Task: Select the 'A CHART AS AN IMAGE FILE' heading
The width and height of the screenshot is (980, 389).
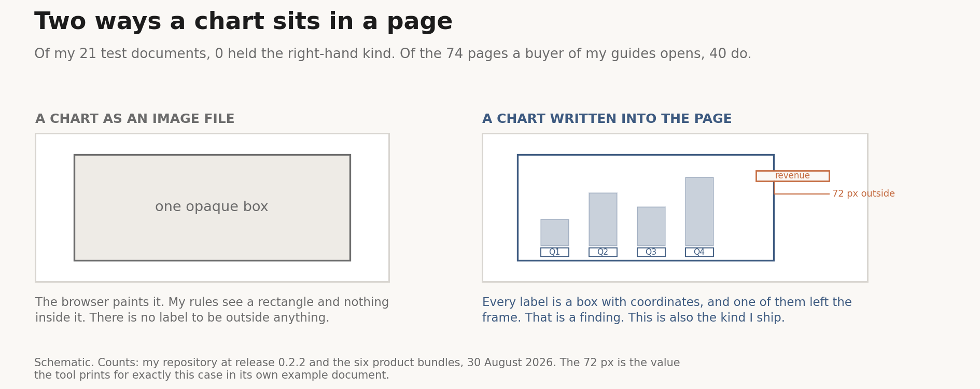Action: click(x=135, y=119)
